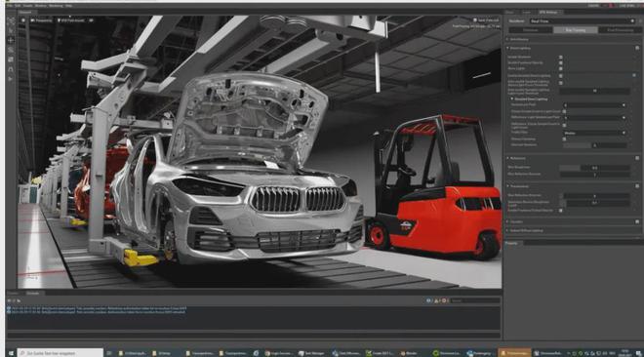This screenshot has height=357, width=644.
Task: Select the Move tool in left toolbar
Action: coord(11,40)
